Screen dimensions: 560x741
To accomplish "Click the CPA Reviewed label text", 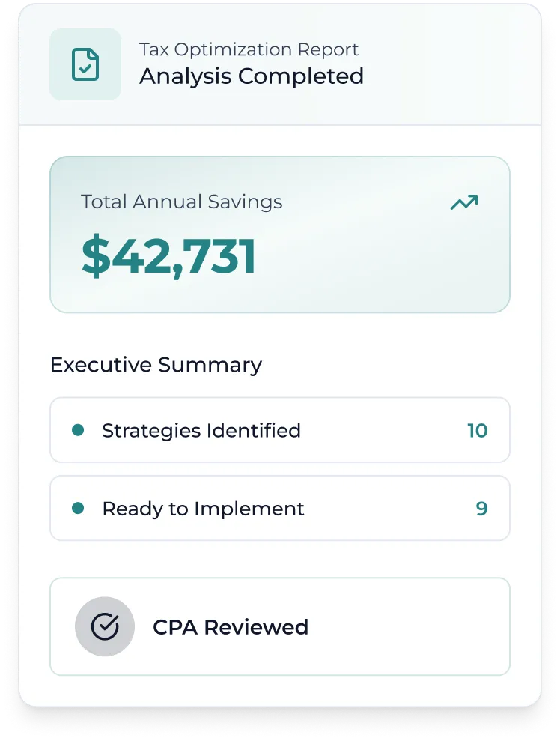I will (x=231, y=627).
